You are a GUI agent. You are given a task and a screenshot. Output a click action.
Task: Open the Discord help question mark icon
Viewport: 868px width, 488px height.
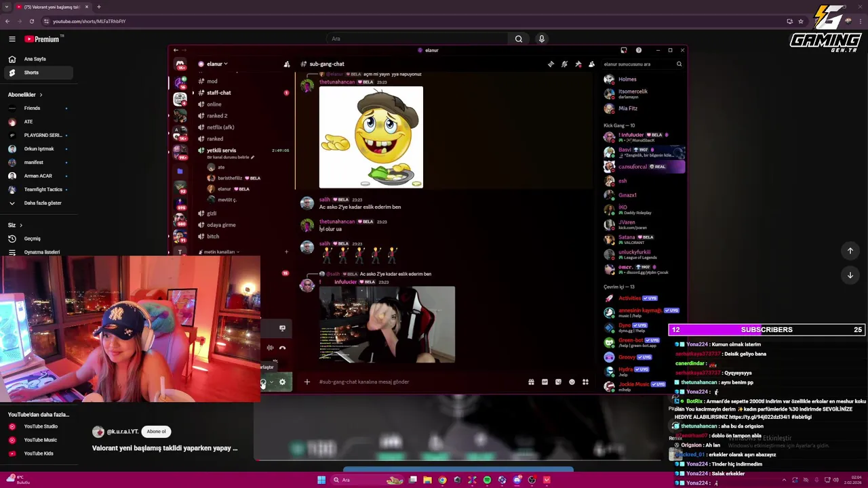[638, 50]
